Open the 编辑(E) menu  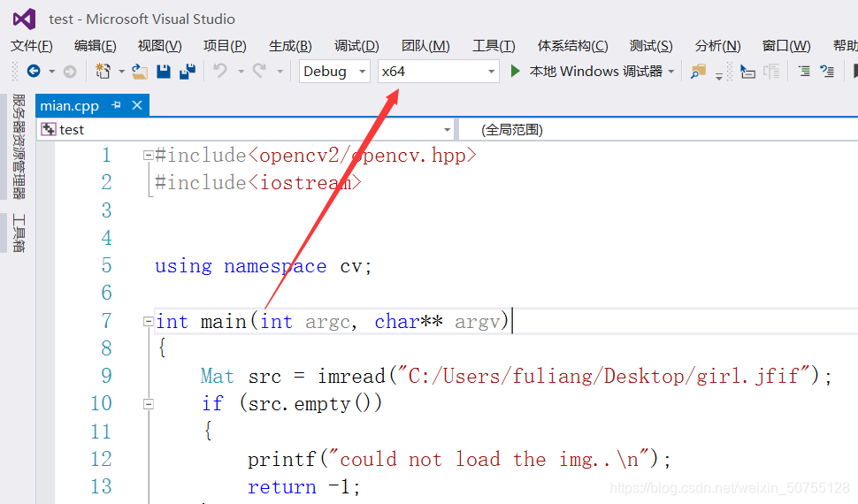(x=96, y=45)
